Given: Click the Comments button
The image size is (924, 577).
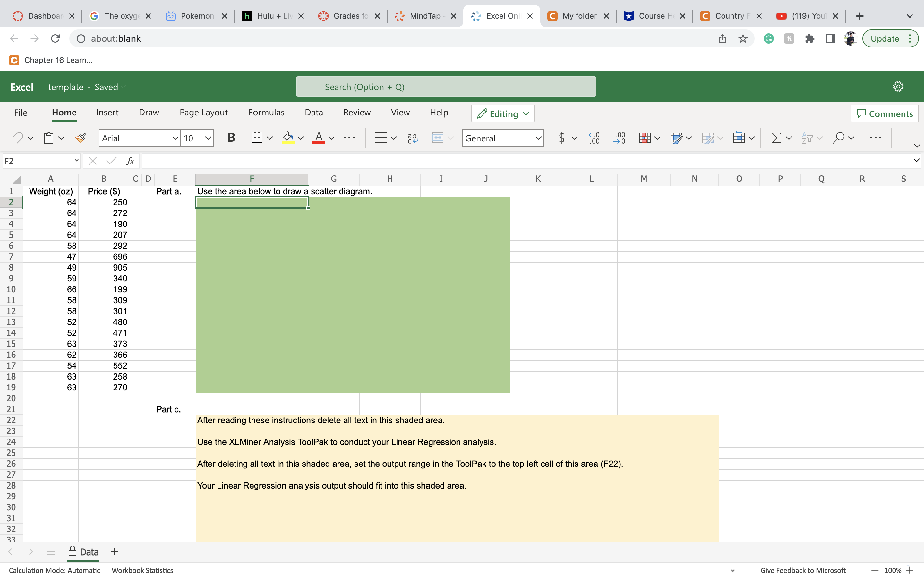Looking at the screenshot, I should coord(884,113).
